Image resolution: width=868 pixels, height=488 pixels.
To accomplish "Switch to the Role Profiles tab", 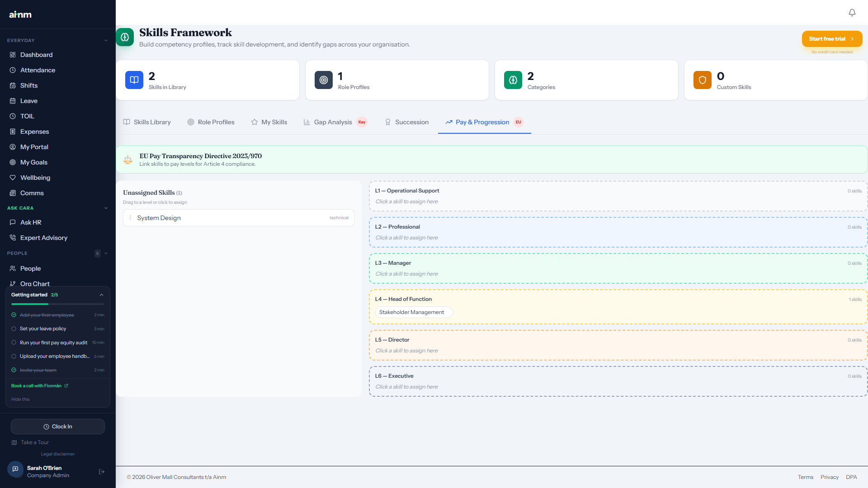I will 211,122.
